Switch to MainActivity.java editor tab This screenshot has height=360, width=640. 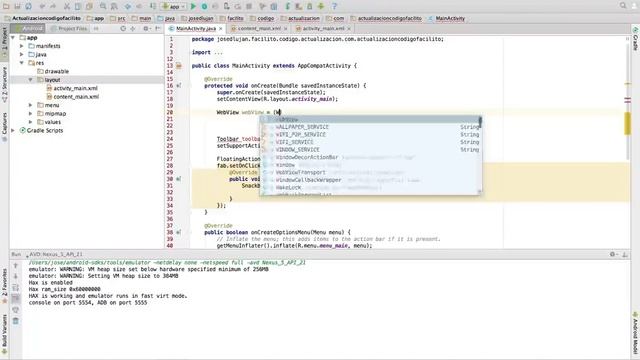(196, 29)
